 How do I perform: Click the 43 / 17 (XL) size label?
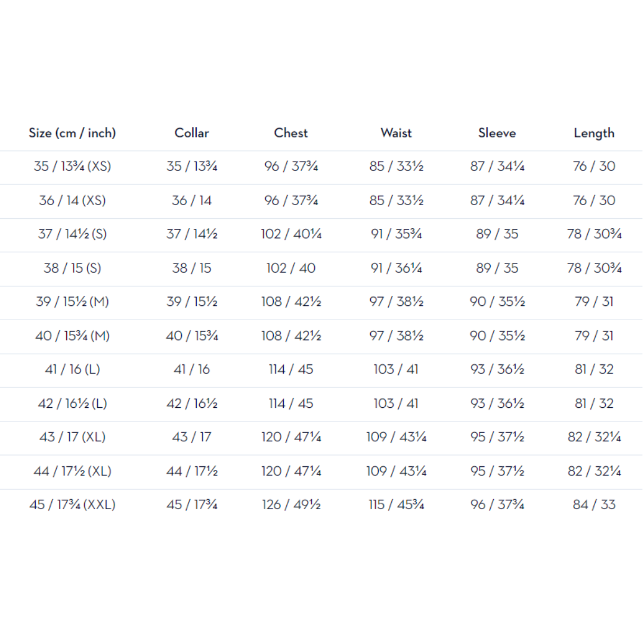[x=72, y=437]
